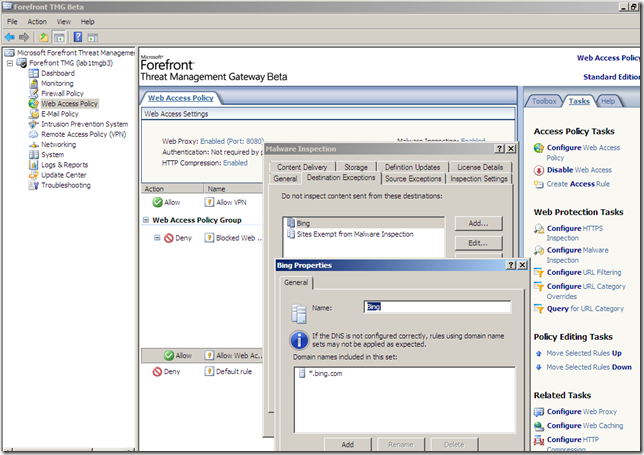Click Help question mark in Malware Inspection

click(x=499, y=149)
